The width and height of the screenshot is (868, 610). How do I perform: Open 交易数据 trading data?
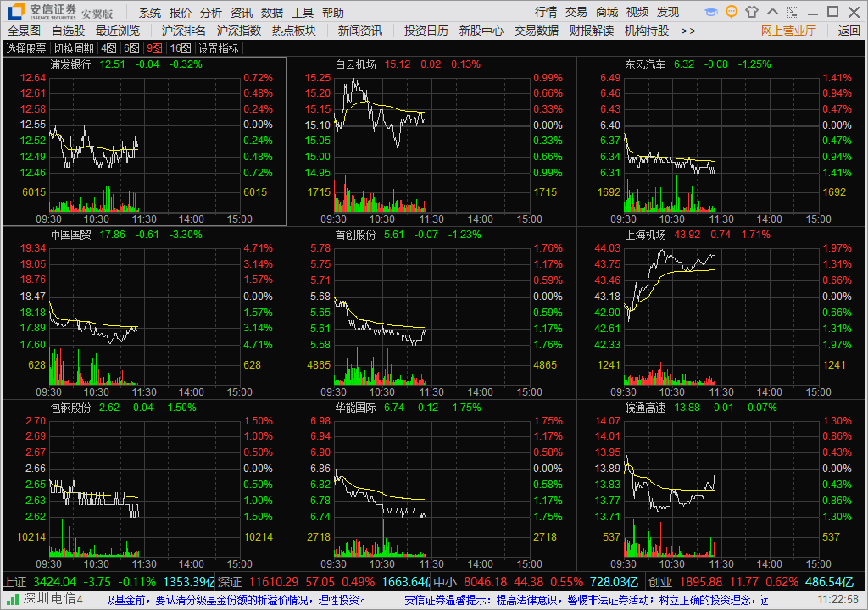[x=537, y=30]
